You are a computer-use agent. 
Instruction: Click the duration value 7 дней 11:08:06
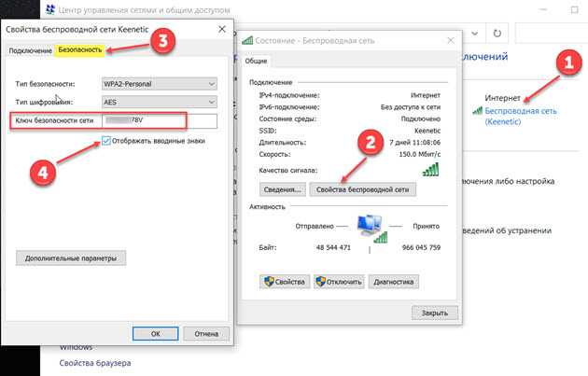pos(414,143)
